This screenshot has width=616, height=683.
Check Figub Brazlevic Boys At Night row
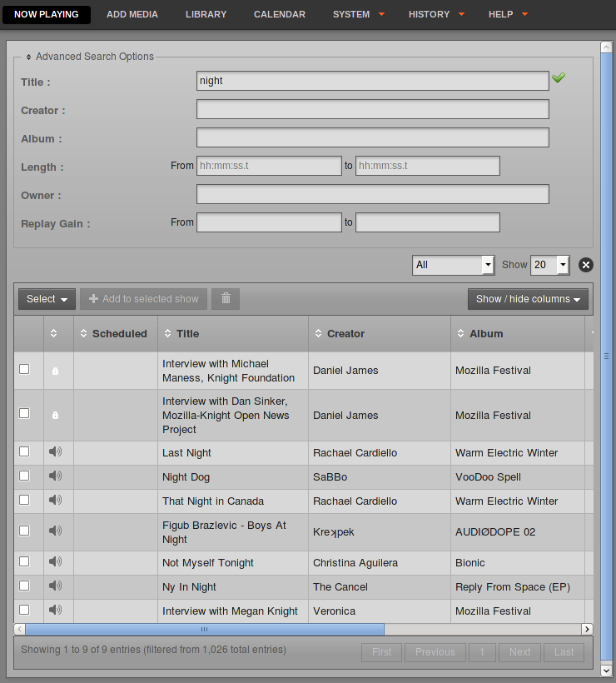[x=24, y=531]
